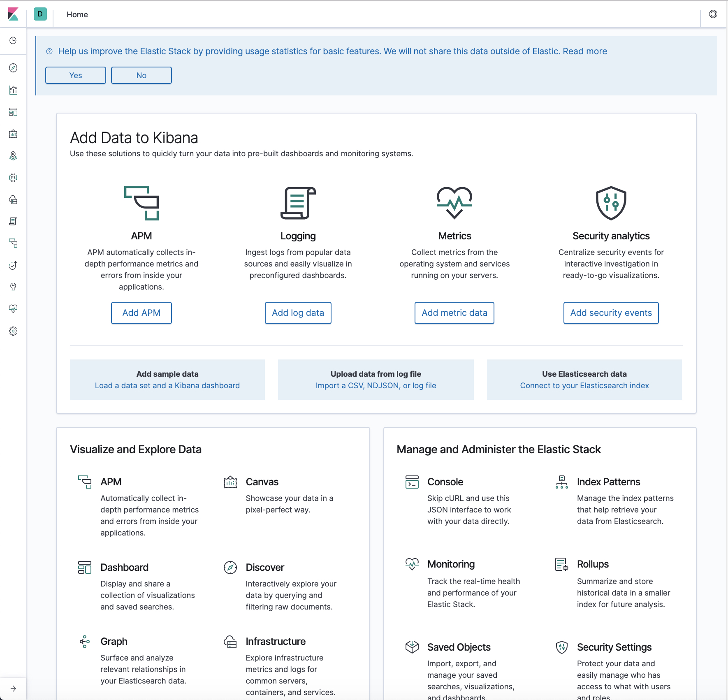Click the Add log data button

pos(298,313)
